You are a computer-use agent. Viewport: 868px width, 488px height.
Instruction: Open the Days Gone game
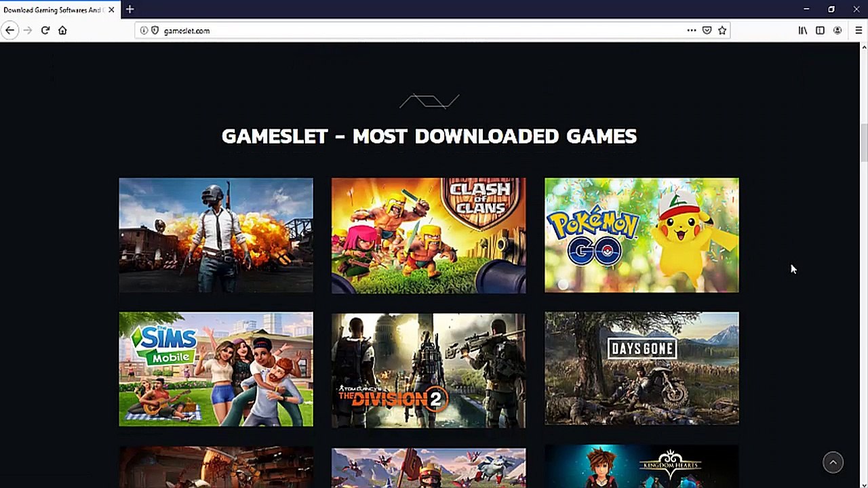642,369
